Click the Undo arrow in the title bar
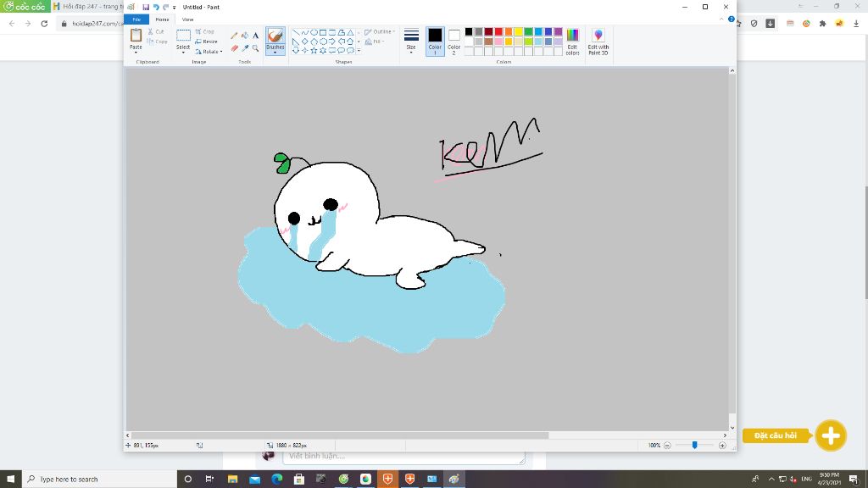Viewport: 868px width, 488px height. pos(156,7)
